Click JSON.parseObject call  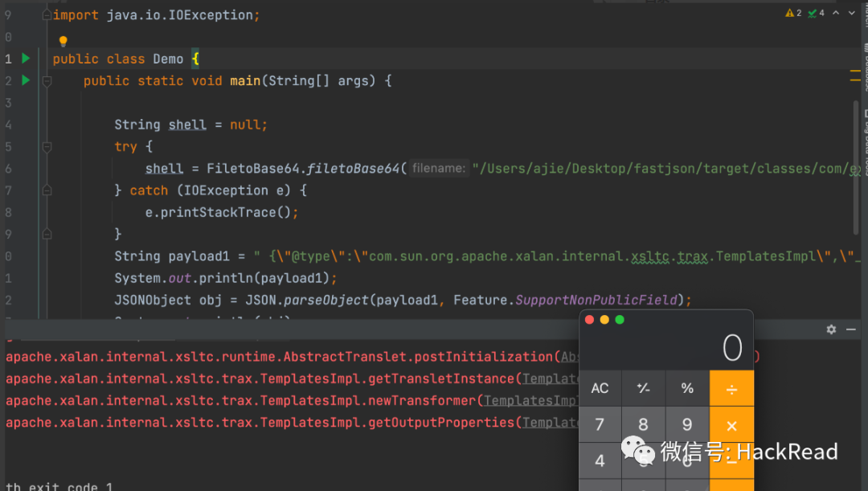(x=307, y=300)
